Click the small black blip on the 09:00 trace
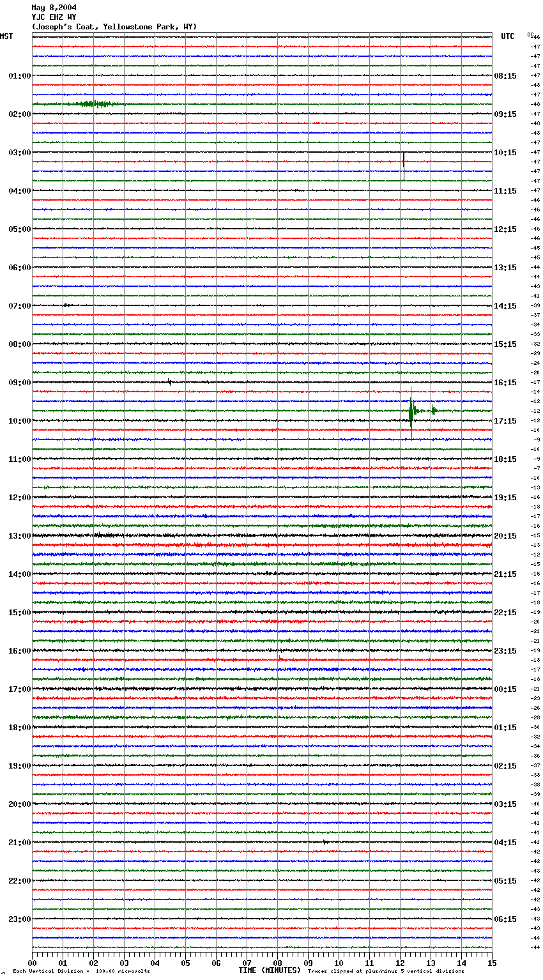 pos(169,382)
